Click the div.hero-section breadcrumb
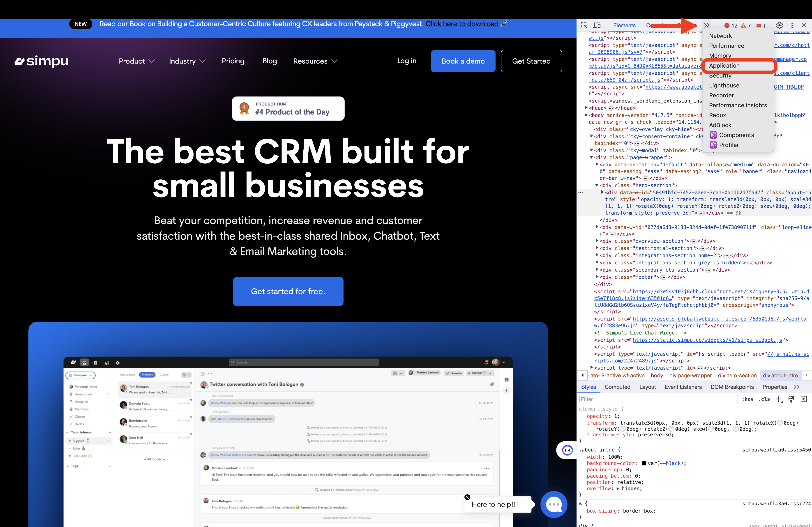 [x=737, y=375]
